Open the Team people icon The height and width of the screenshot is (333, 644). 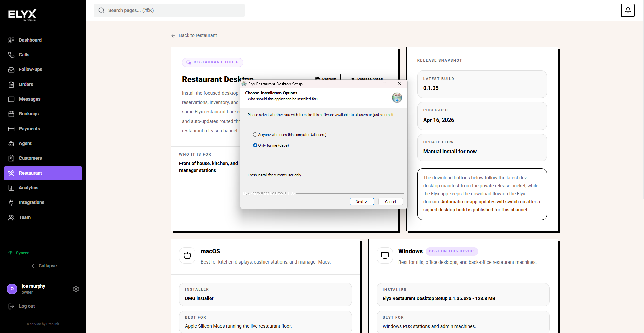pyautogui.click(x=11, y=218)
